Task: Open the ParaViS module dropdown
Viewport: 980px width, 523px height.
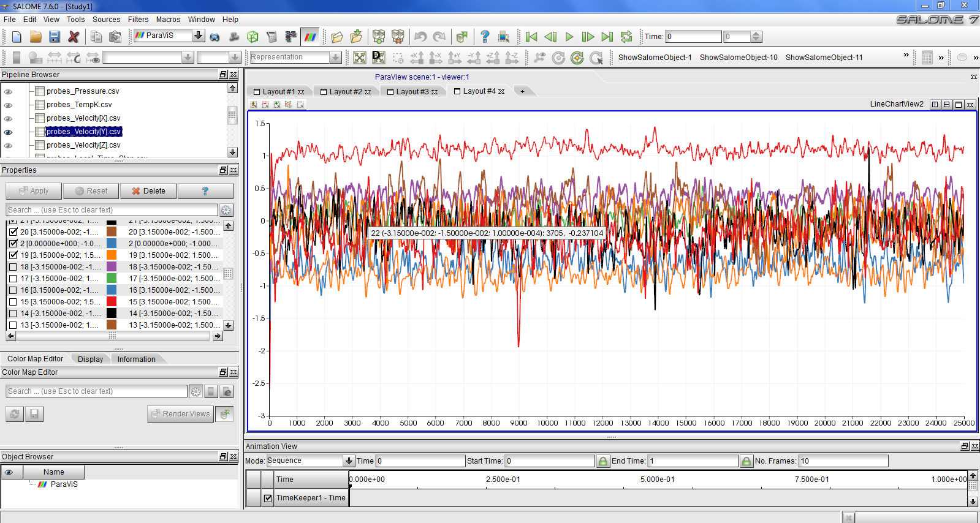Action: click(x=198, y=36)
